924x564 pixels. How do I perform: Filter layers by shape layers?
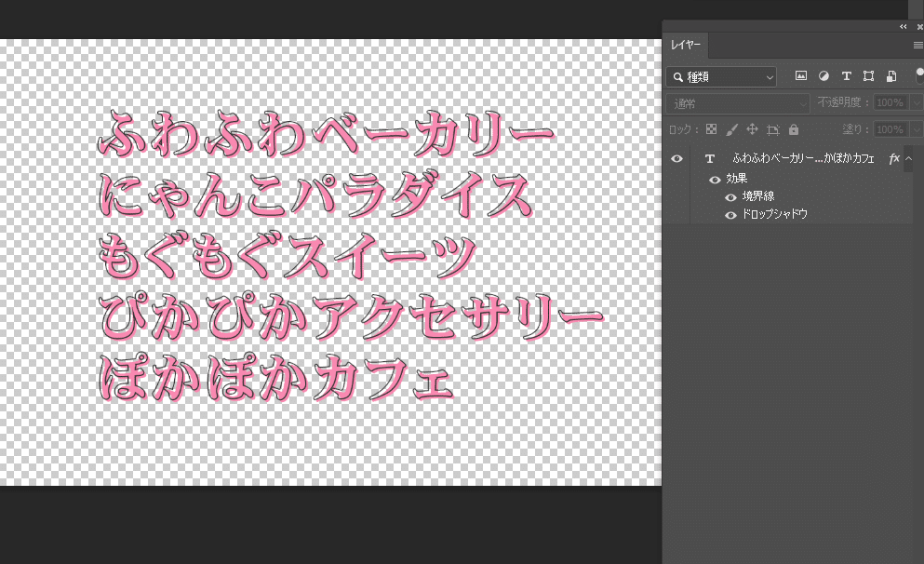click(x=868, y=76)
